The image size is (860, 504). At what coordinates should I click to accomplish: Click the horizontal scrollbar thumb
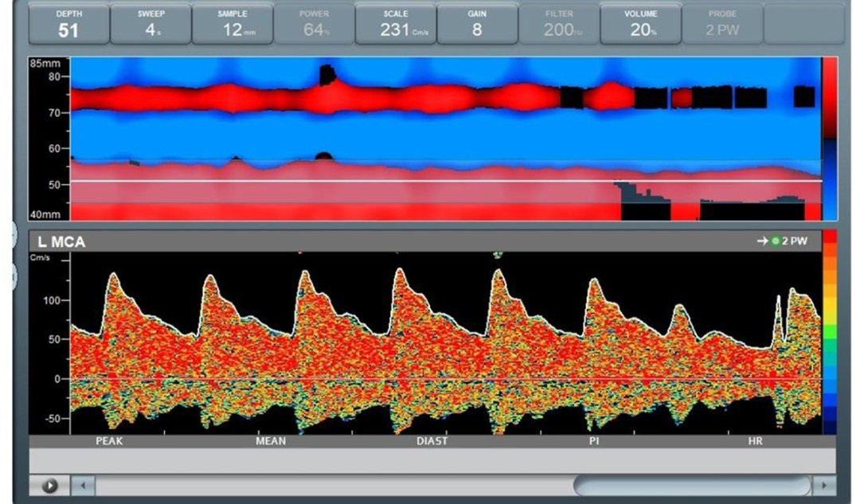click(692, 486)
